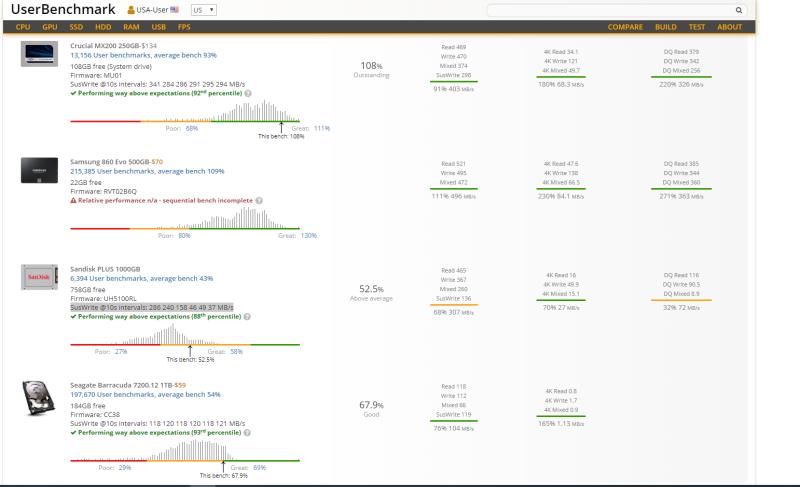800x487 pixels.
Task: Open the TEST menu item
Action: click(x=696, y=27)
